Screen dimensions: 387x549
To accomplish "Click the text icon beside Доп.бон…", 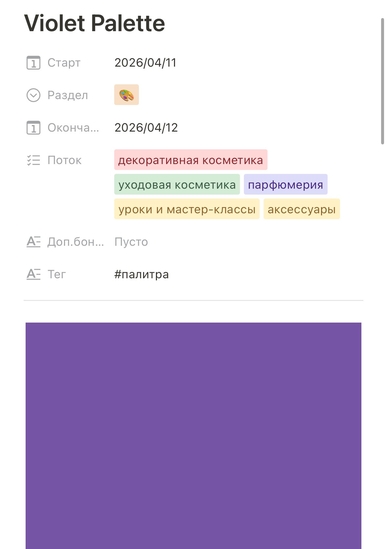I will pyautogui.click(x=33, y=242).
